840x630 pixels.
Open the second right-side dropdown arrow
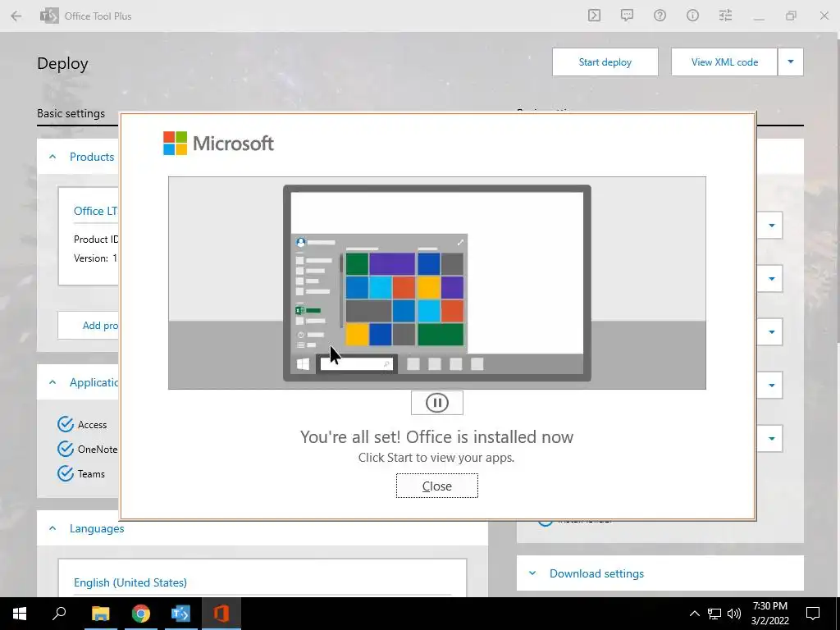point(771,279)
